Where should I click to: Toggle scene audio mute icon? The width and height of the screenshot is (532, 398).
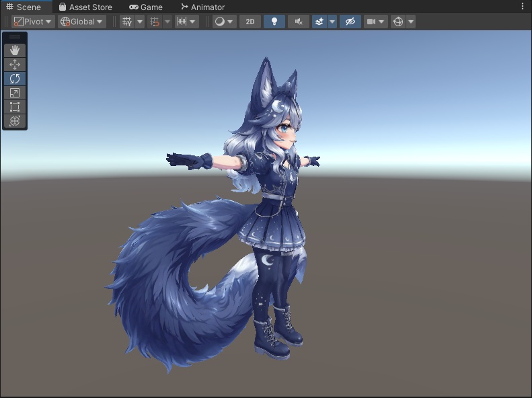coord(299,22)
